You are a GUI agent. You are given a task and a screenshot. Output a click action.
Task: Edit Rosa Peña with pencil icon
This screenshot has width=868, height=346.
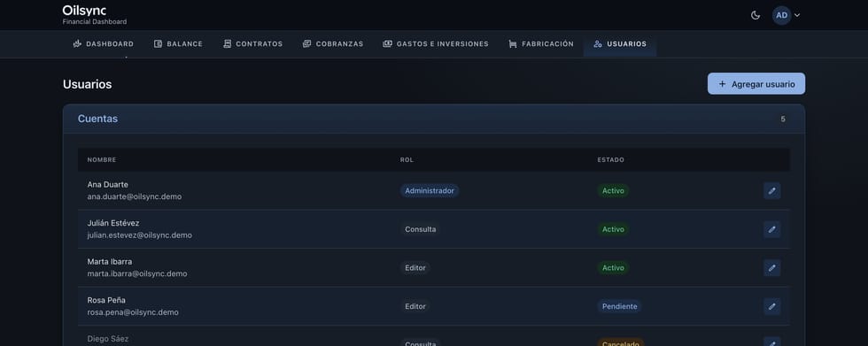[x=772, y=306]
